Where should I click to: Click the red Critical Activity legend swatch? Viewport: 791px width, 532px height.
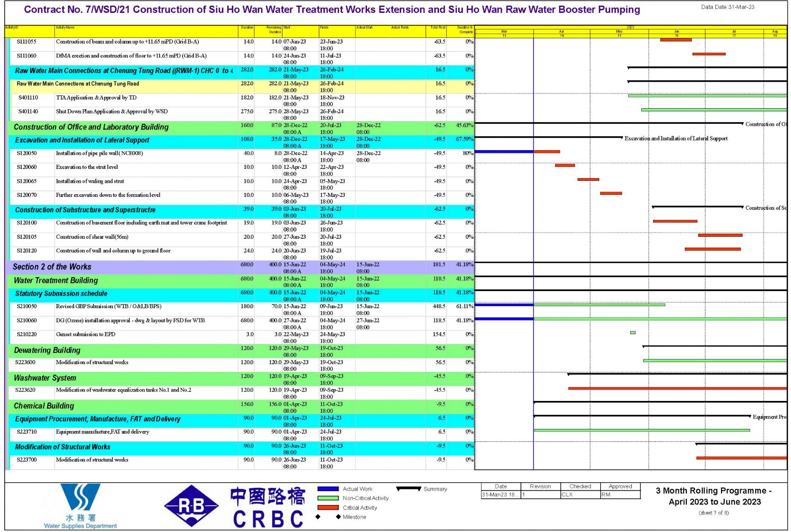pos(328,508)
